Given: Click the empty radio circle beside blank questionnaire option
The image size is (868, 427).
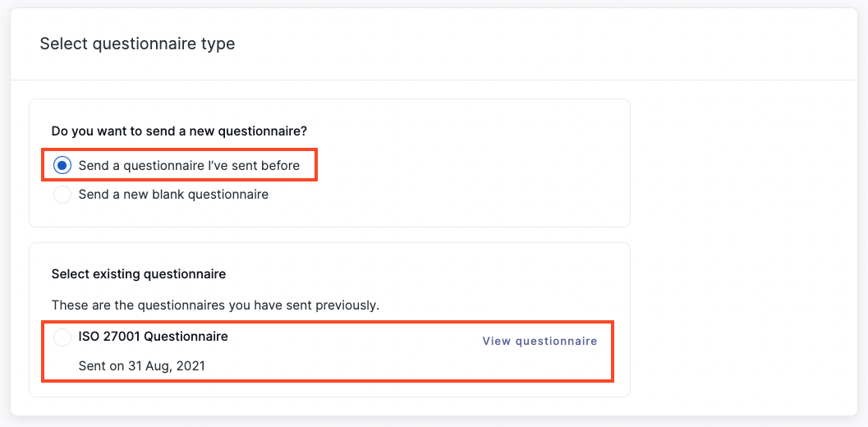Looking at the screenshot, I should [62, 195].
